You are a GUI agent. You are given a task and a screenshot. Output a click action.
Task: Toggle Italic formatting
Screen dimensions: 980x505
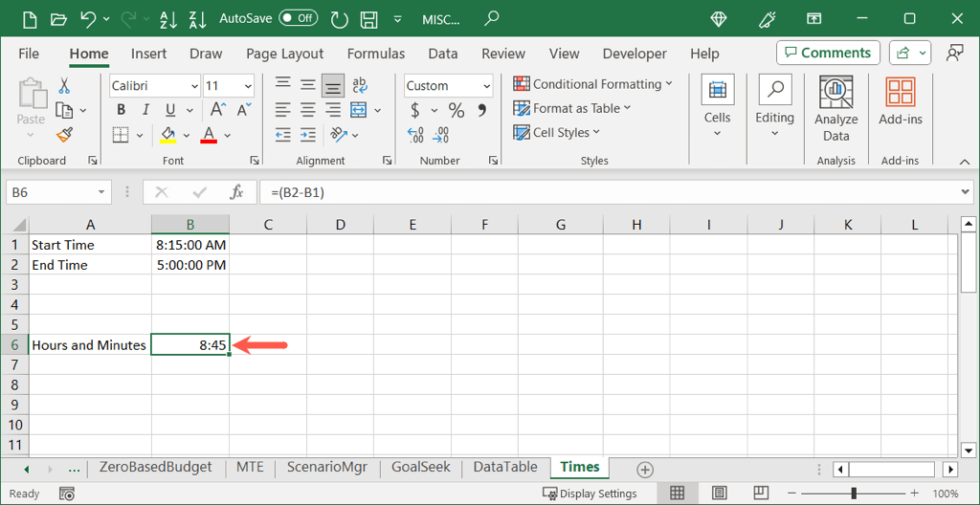click(x=145, y=111)
